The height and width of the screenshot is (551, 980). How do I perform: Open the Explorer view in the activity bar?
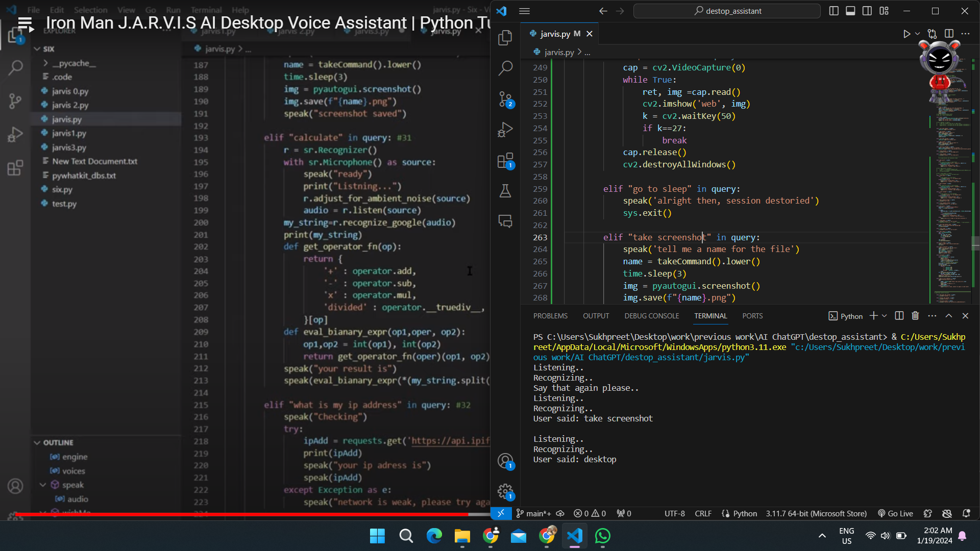click(505, 37)
